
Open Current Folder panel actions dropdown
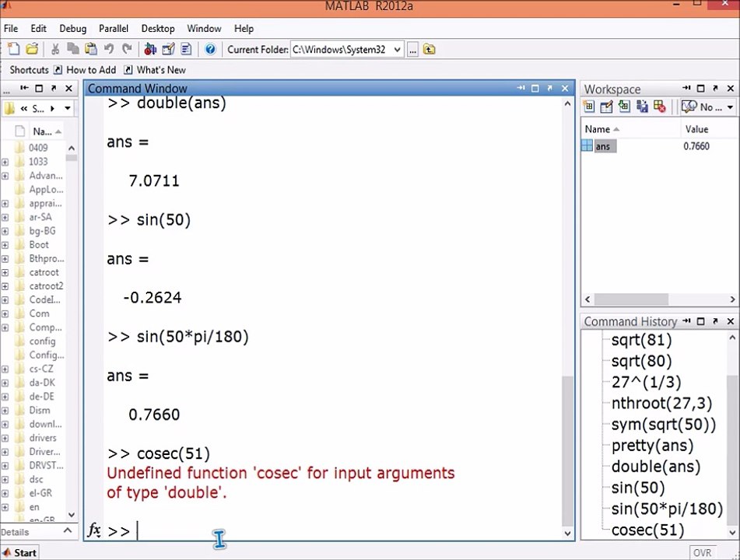(x=68, y=109)
